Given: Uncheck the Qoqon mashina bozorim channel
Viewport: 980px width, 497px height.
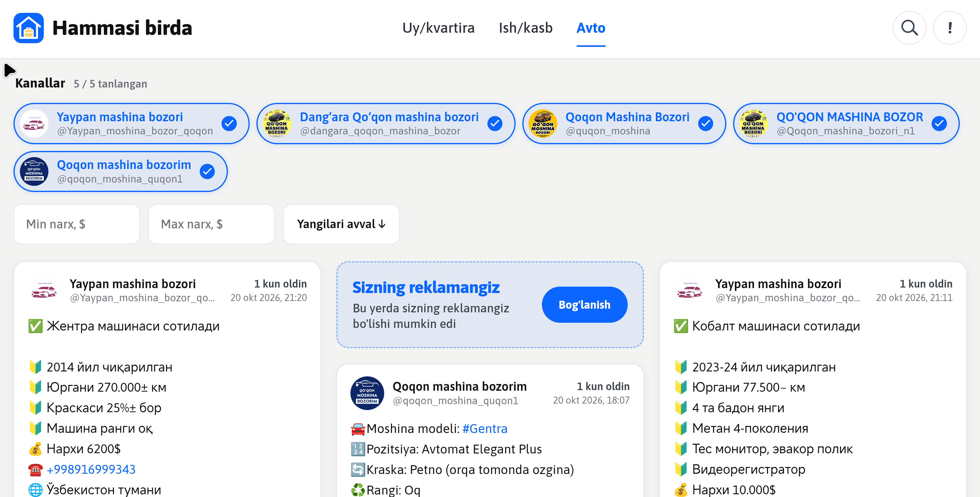Looking at the screenshot, I should click(207, 171).
